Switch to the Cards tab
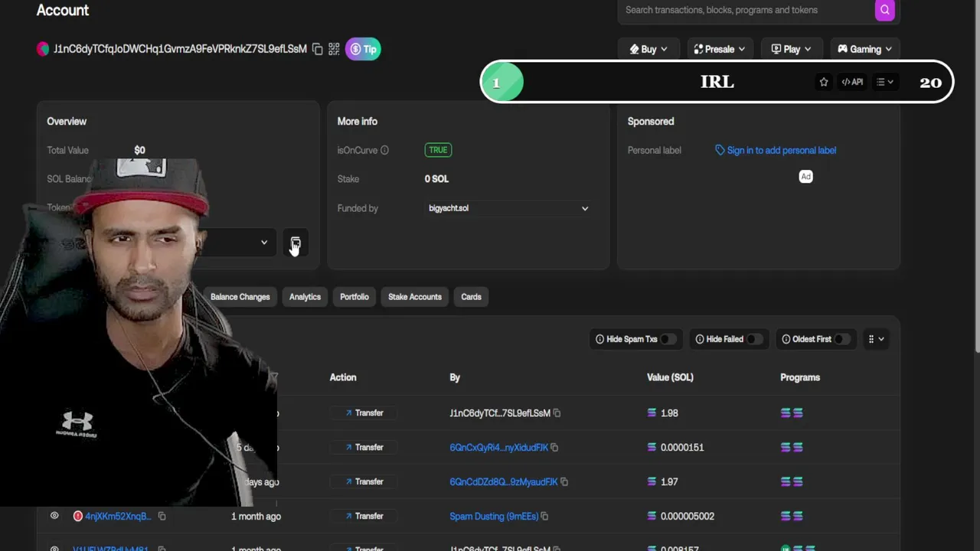Image resolution: width=980 pixels, height=551 pixels. (x=471, y=297)
